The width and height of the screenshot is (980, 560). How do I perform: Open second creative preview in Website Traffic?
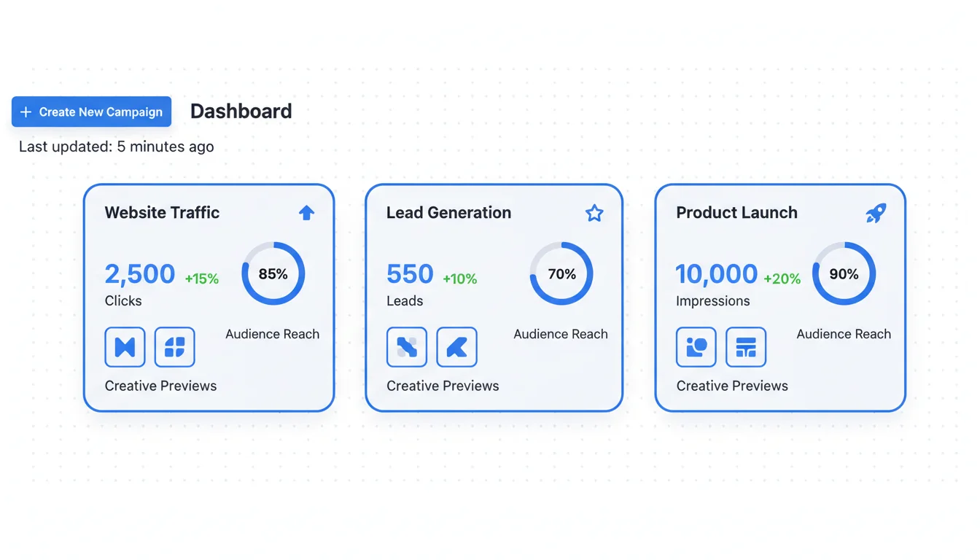[175, 347]
